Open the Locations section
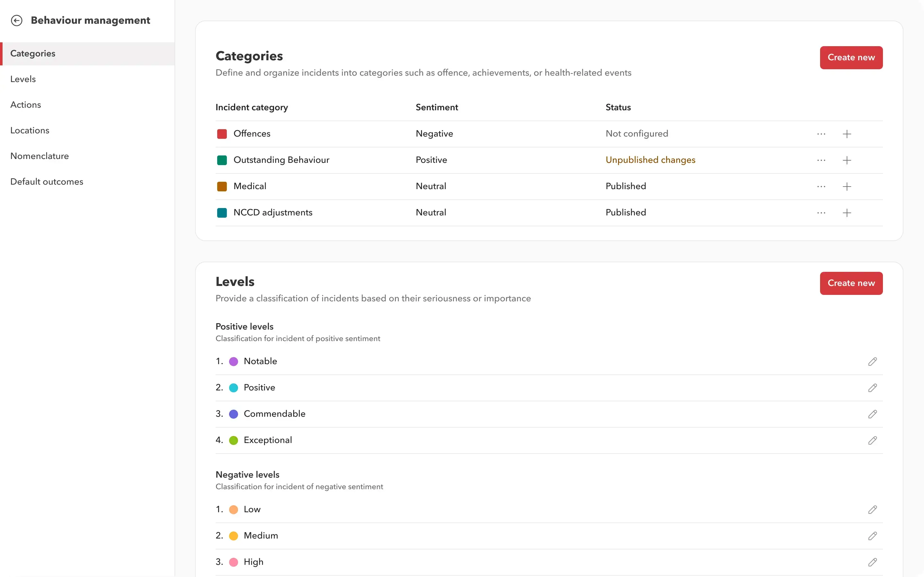The width and height of the screenshot is (924, 577). [x=29, y=130]
